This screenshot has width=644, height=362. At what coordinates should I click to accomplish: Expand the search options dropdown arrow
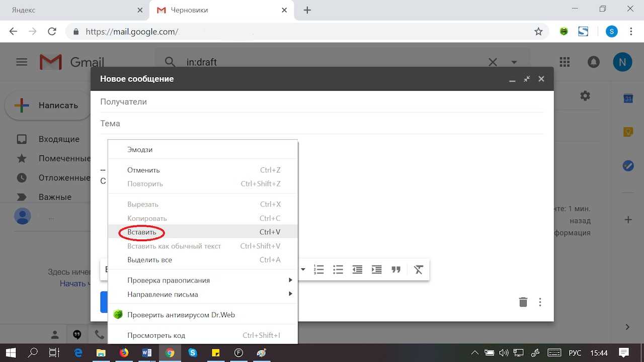point(514,62)
